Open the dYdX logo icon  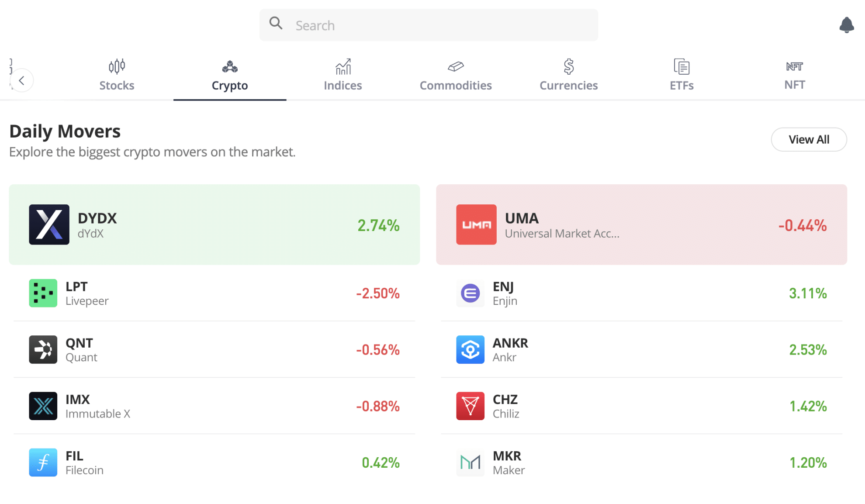click(x=49, y=224)
